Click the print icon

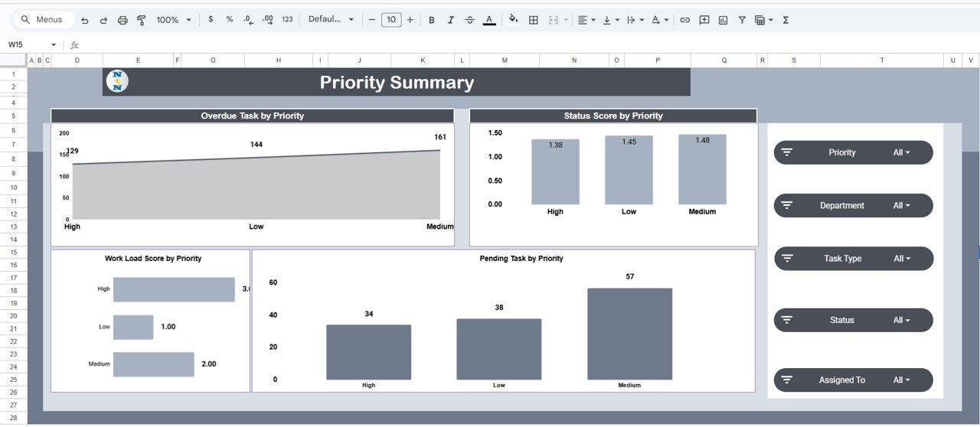[122, 20]
